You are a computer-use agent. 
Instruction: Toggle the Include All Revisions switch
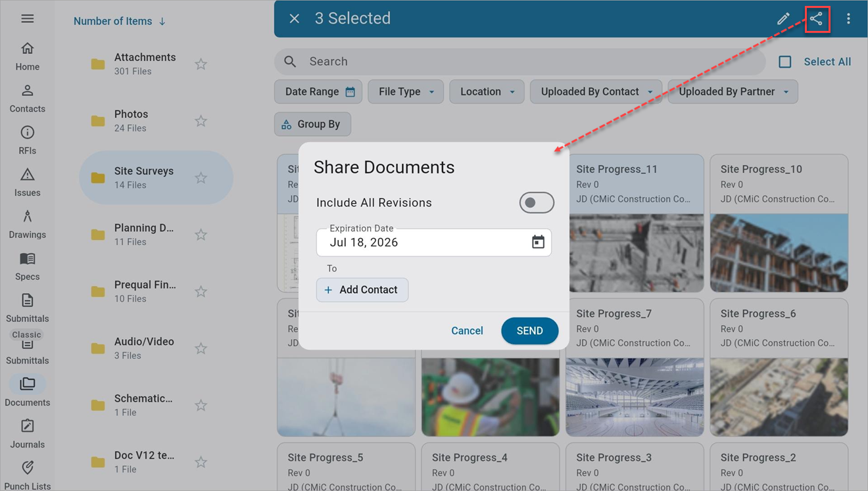pos(537,202)
